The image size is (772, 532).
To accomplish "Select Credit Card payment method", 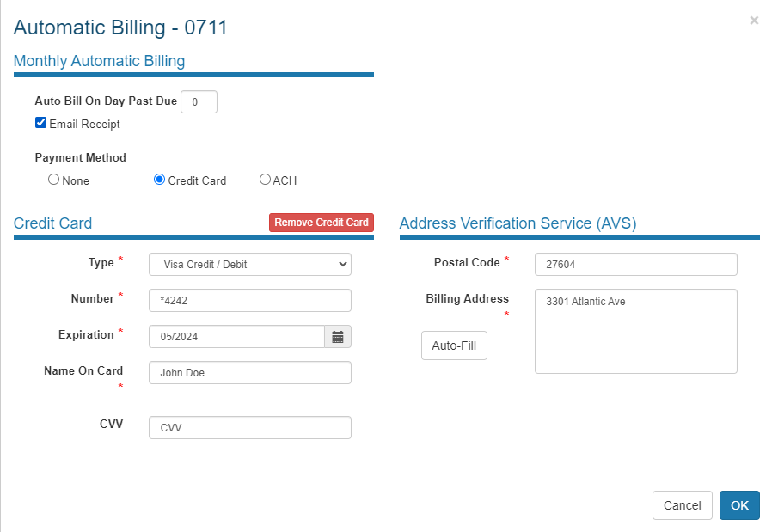I will pos(159,180).
